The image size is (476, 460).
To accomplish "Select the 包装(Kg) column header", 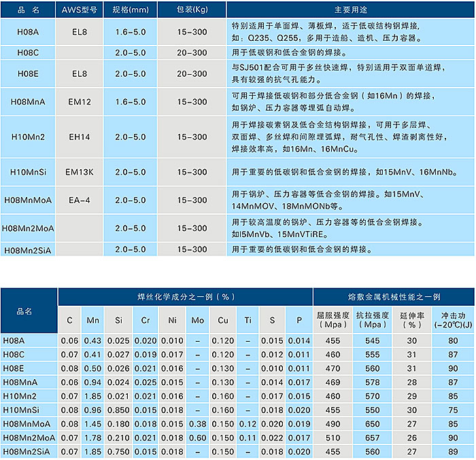I will pos(192,10).
